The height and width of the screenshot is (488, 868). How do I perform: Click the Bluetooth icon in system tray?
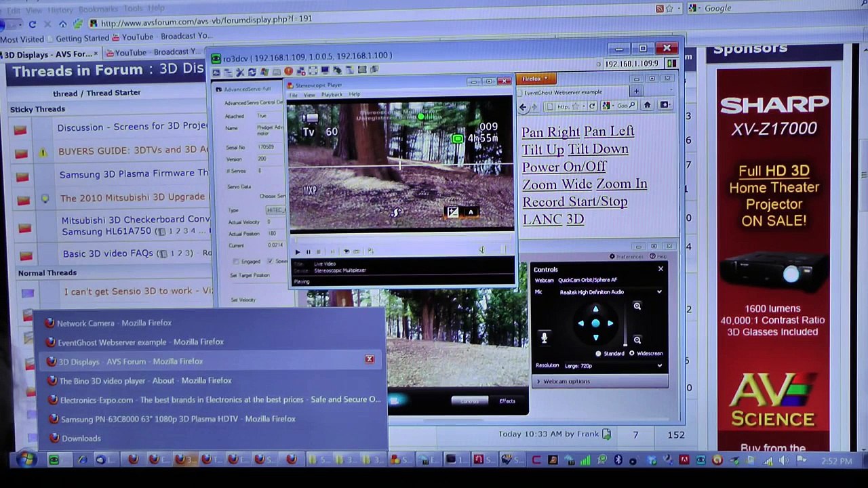tap(618, 460)
